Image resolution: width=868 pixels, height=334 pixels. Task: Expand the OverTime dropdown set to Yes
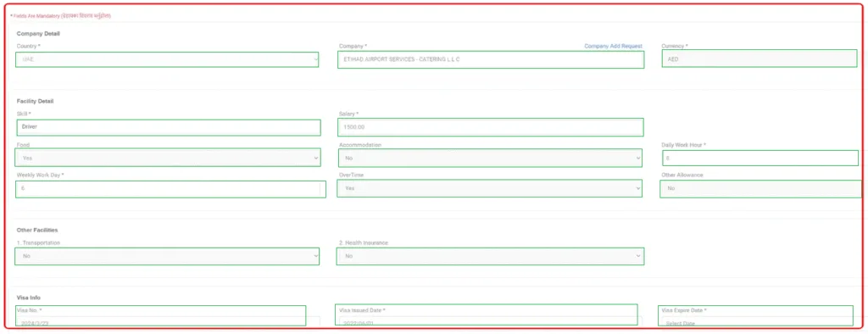coord(490,189)
